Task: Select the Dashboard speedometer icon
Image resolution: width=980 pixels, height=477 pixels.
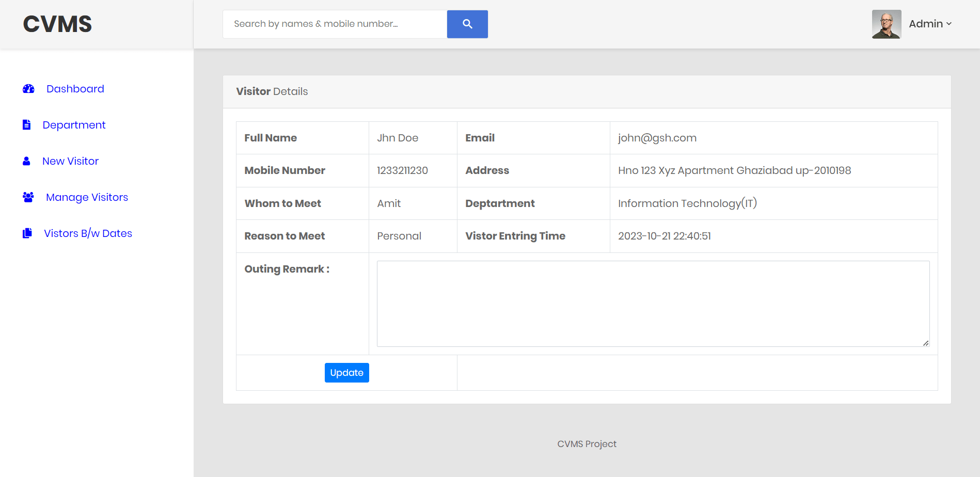Action: coord(27,88)
